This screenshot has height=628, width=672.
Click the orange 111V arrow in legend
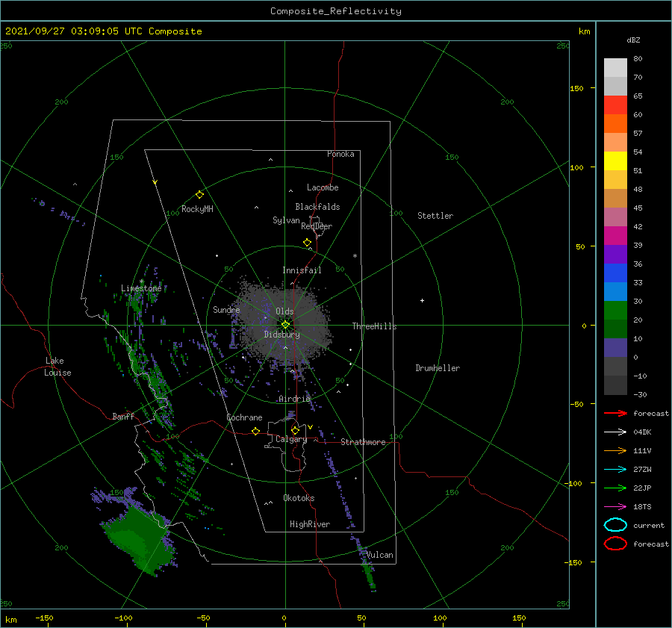pyautogui.click(x=615, y=450)
